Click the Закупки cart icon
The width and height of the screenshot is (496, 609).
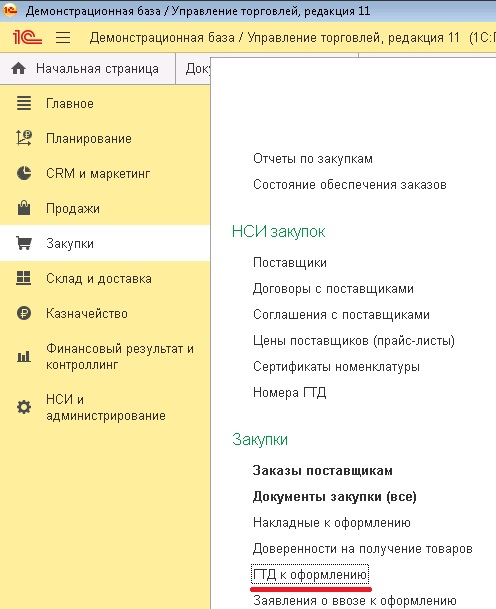coord(24,243)
